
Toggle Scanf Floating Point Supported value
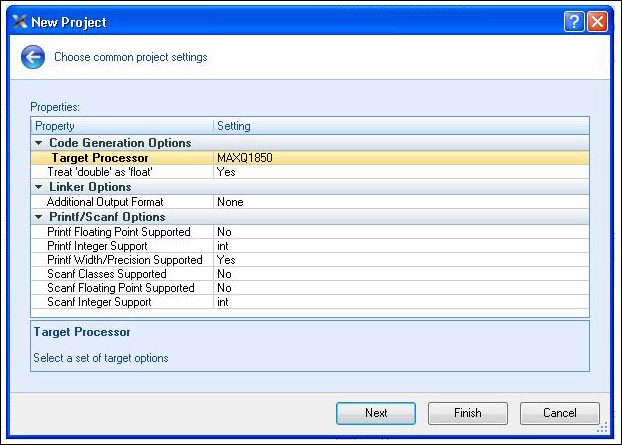(x=400, y=288)
